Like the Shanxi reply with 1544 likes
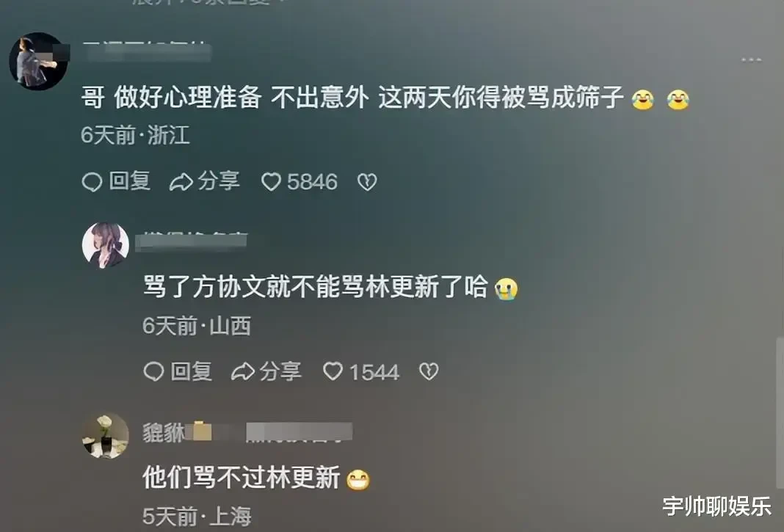 [x=333, y=371]
